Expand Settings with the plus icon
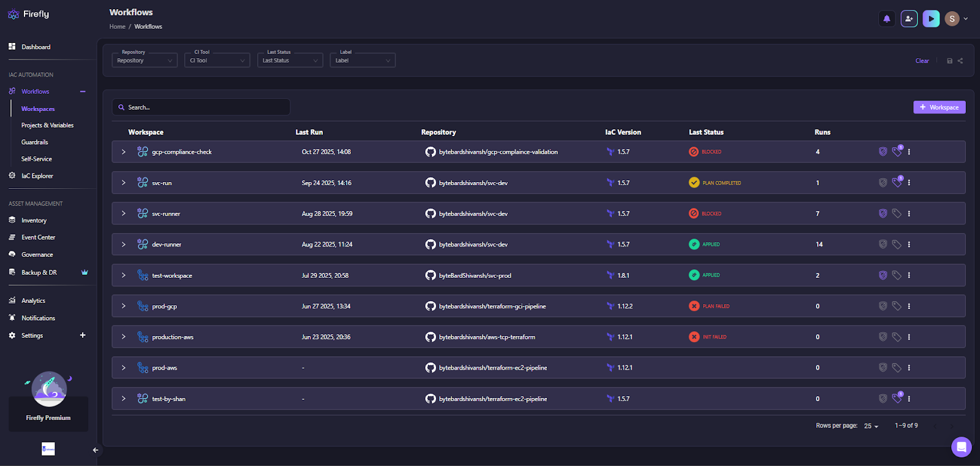The image size is (980, 466). [x=83, y=335]
